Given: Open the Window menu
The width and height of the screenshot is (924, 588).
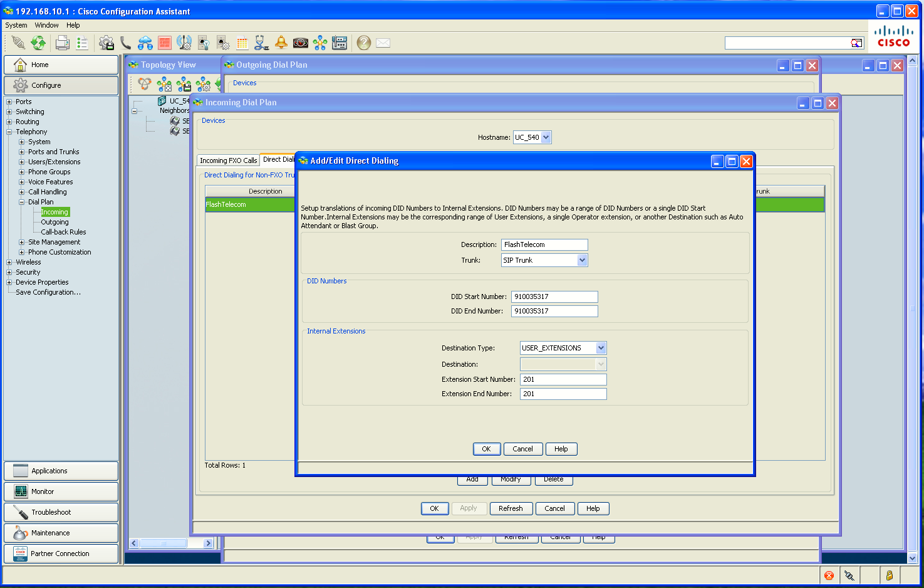Looking at the screenshot, I should (47, 25).
